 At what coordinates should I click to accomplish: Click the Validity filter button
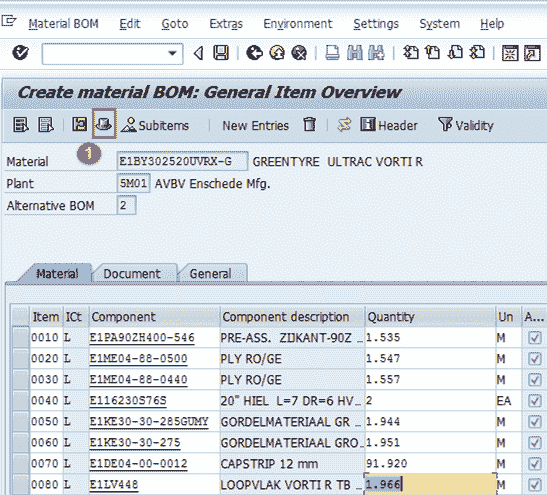(x=466, y=125)
